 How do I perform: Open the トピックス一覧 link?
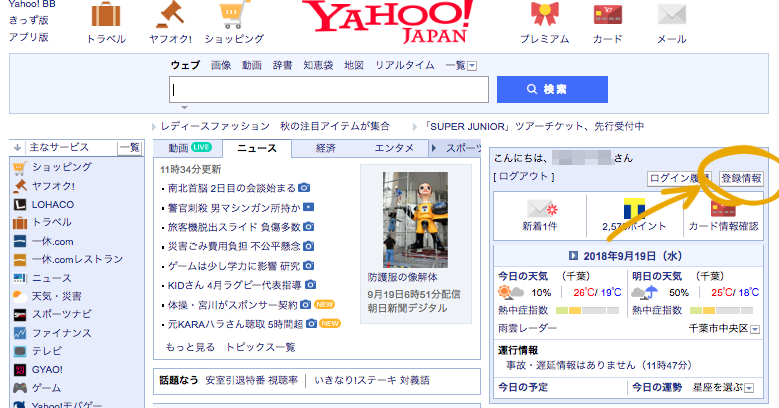tap(260, 347)
